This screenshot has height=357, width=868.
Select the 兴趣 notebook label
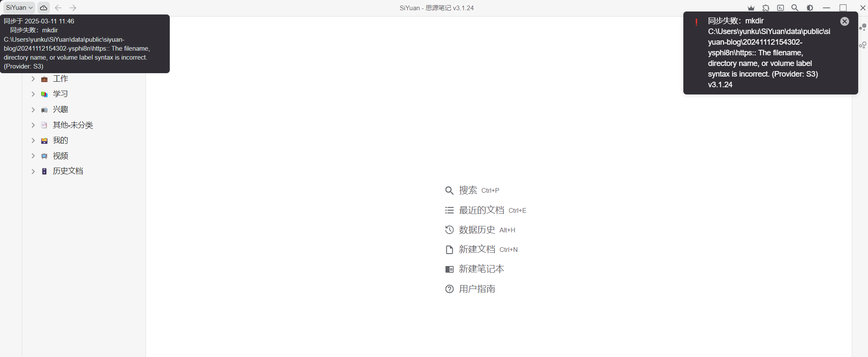tap(60, 109)
